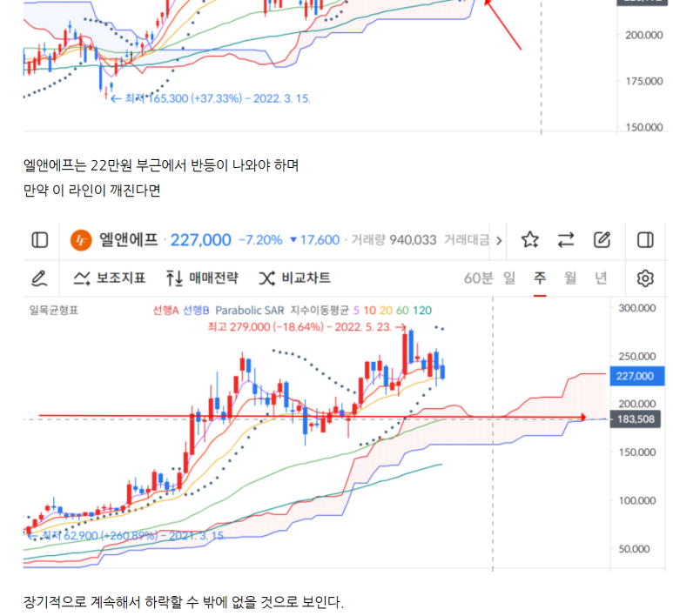Viewport: 673px width, 616px height.
Task: Click the 최저 62,900 low price annotation
Action: pyautogui.click(x=126, y=535)
